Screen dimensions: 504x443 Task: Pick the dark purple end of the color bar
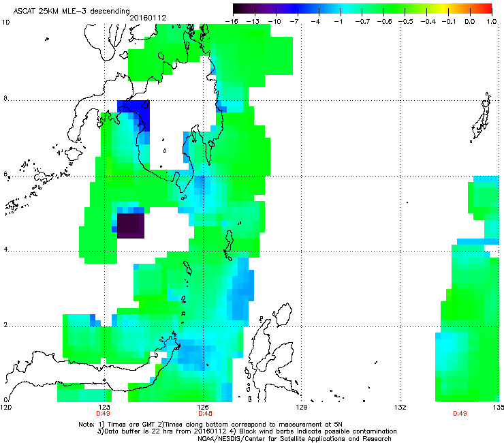tap(238, 8)
